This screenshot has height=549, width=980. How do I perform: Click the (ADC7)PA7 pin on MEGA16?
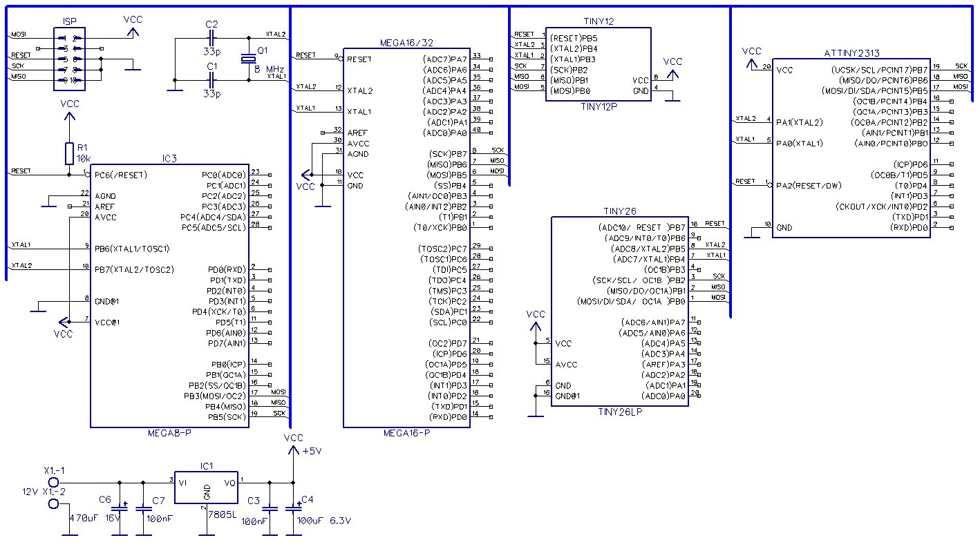[444, 59]
